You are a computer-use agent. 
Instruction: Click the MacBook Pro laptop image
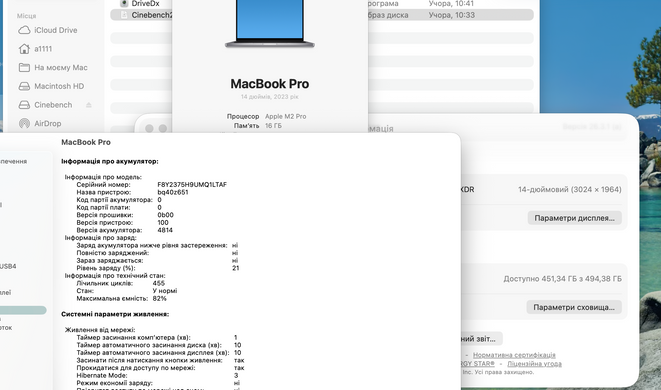point(270,24)
